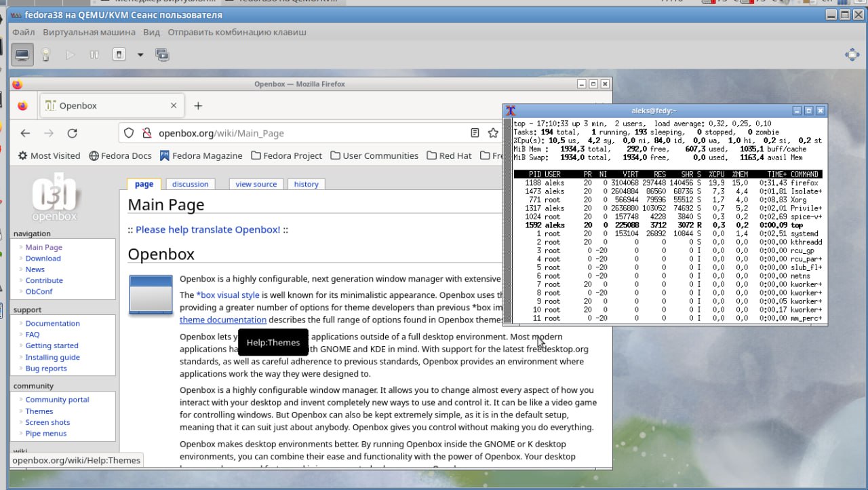Open the Download navigation link
This screenshot has width=868, height=490.
tap(43, 258)
